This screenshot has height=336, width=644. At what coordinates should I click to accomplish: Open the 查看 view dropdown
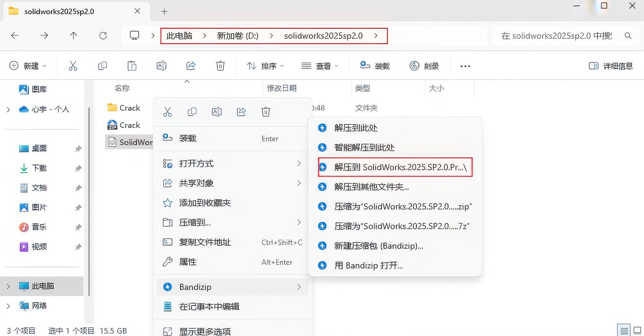(x=320, y=66)
